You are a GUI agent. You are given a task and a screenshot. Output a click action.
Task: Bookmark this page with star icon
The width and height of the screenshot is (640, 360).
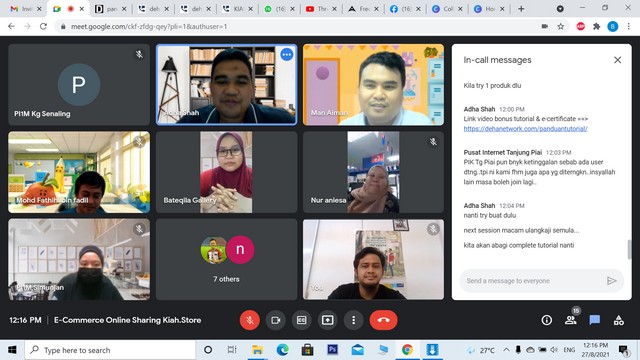[561, 27]
